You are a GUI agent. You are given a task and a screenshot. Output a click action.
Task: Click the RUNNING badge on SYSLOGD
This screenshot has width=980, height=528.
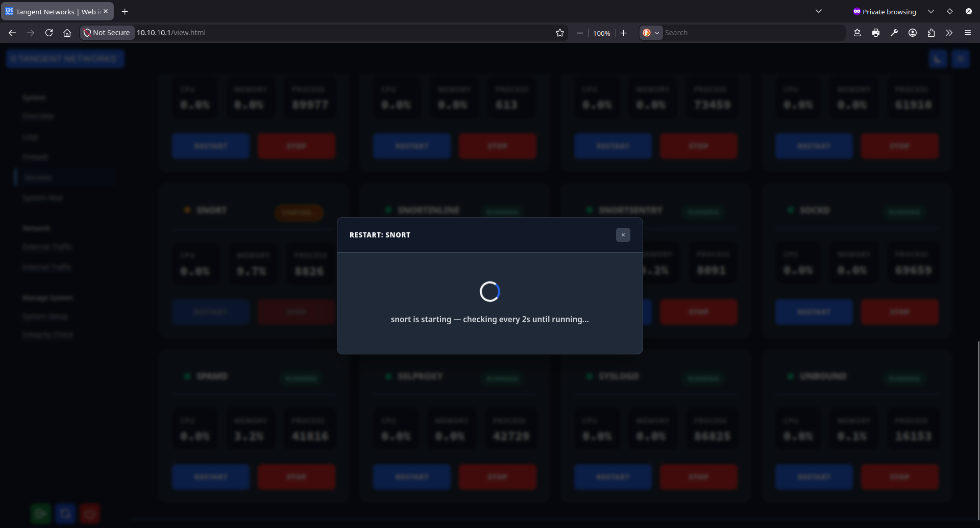click(703, 378)
